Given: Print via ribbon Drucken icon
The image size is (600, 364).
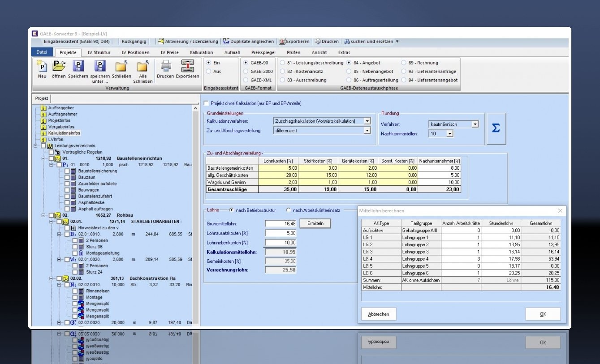Looking at the screenshot, I should [x=165, y=67].
